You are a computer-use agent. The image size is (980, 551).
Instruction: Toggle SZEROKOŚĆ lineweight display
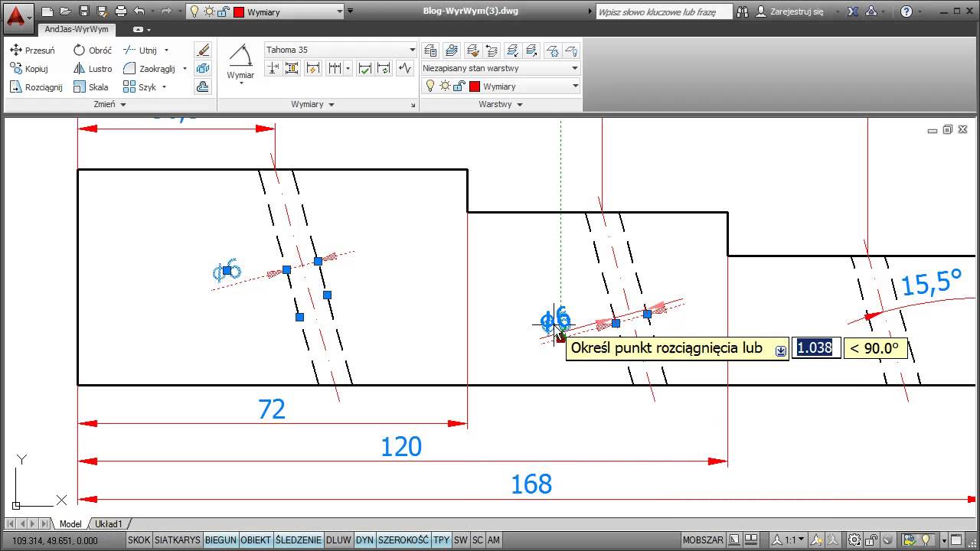pos(403,540)
